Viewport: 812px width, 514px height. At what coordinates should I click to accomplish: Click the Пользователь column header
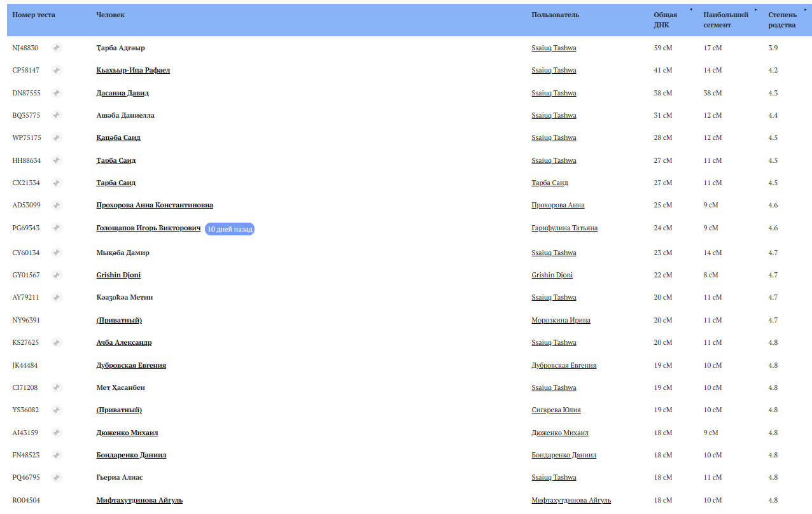(556, 15)
